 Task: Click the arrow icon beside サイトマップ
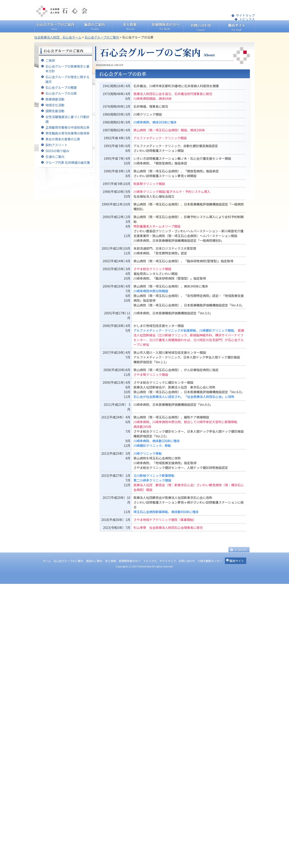pos(233,16)
